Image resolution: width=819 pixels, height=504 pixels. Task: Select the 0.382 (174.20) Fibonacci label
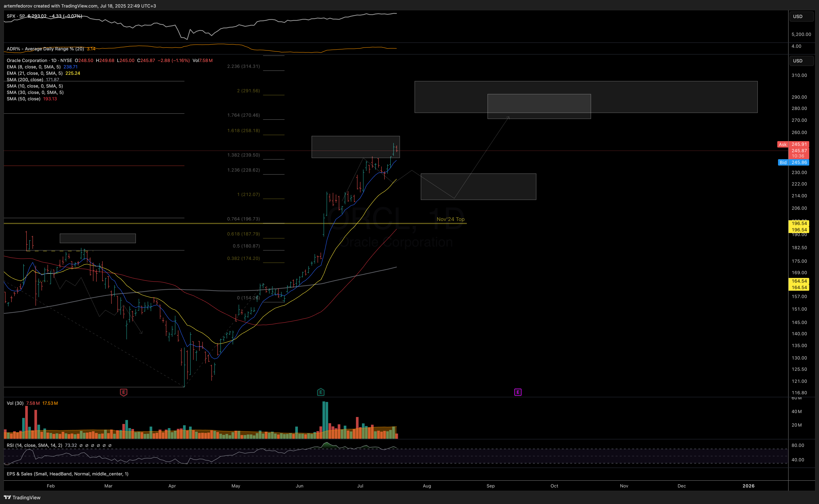click(243, 258)
